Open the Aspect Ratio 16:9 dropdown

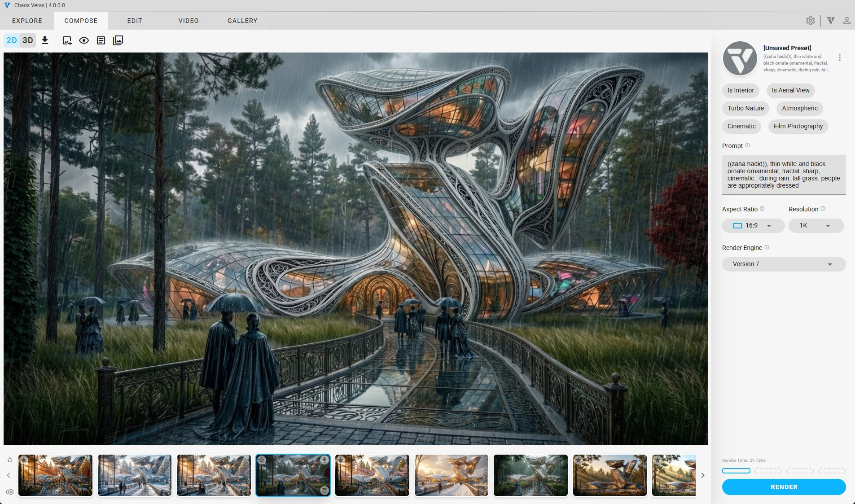(753, 226)
